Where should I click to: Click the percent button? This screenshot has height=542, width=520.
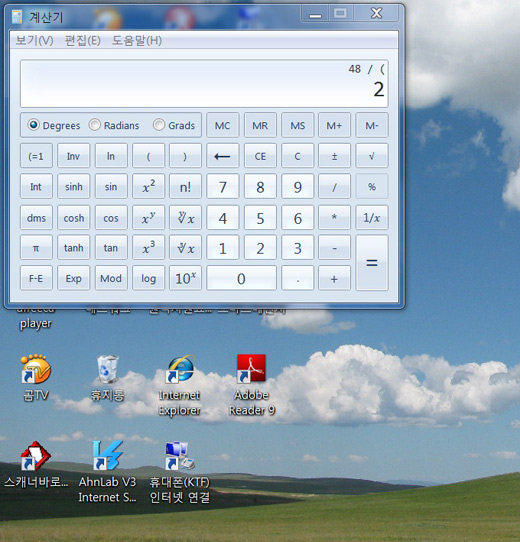(x=372, y=187)
